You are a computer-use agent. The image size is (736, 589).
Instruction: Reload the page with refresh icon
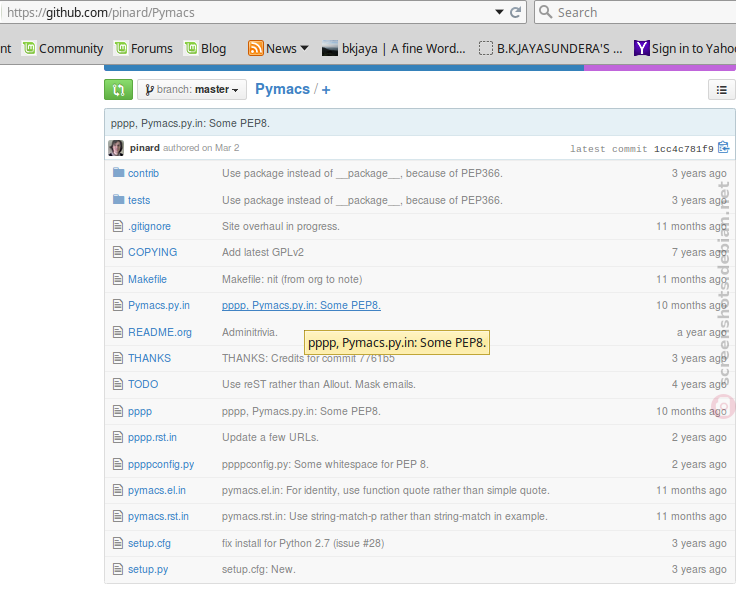point(515,12)
